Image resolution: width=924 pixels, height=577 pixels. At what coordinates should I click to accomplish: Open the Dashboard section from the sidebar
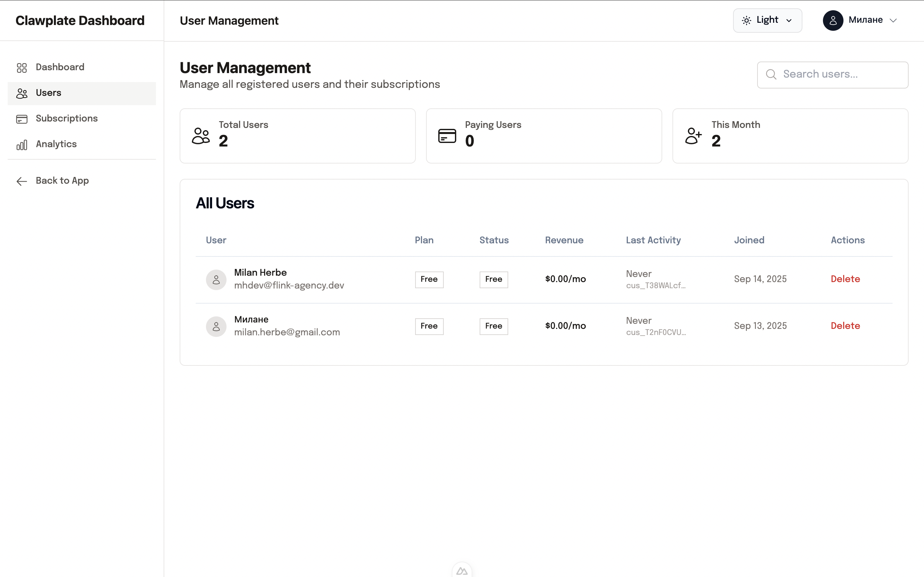60,67
